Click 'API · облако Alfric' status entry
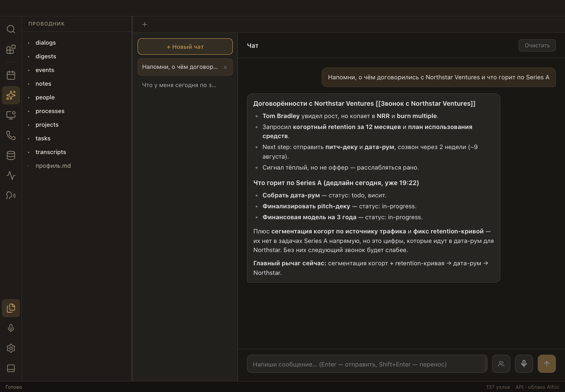The width and height of the screenshot is (565, 392). click(x=538, y=387)
